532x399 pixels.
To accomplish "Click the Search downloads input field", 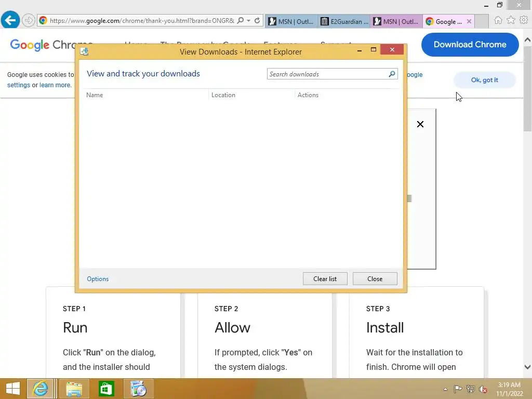I will [328, 74].
